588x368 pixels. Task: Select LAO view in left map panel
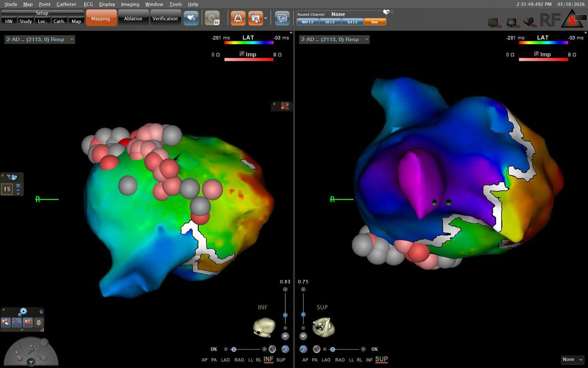(226, 360)
